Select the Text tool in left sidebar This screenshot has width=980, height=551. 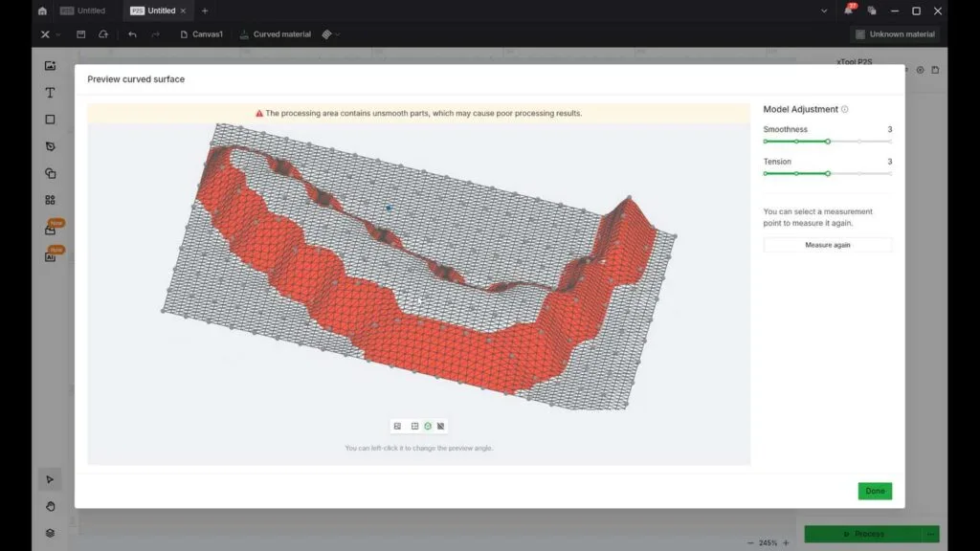point(50,93)
